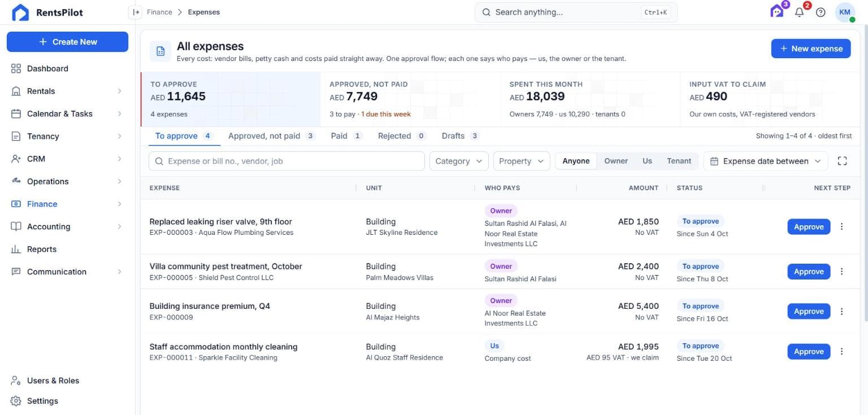Click the Create New button
This screenshot has height=415, width=868.
coord(67,42)
